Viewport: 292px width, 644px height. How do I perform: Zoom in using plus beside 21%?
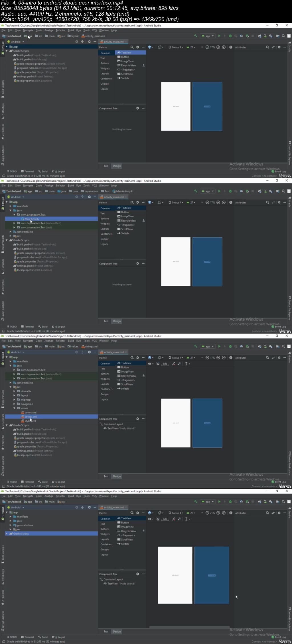point(218,513)
